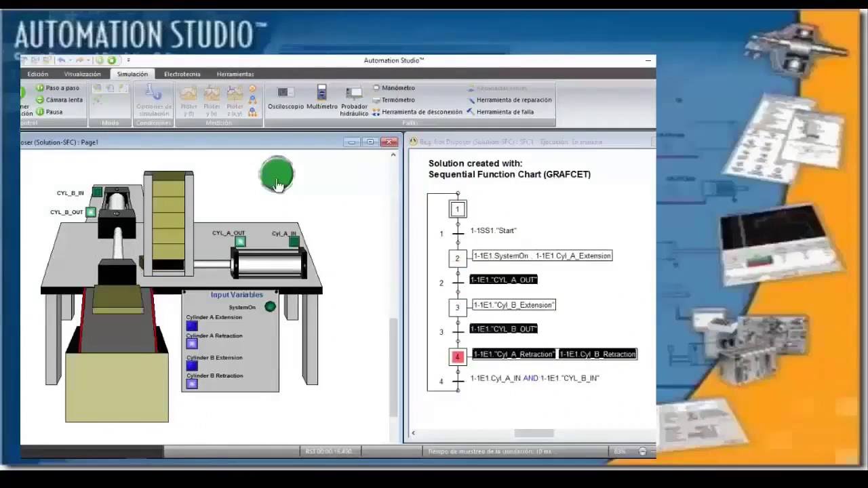The width and height of the screenshot is (868, 488).
Task: Select the Termómetro tool
Action: tap(394, 100)
